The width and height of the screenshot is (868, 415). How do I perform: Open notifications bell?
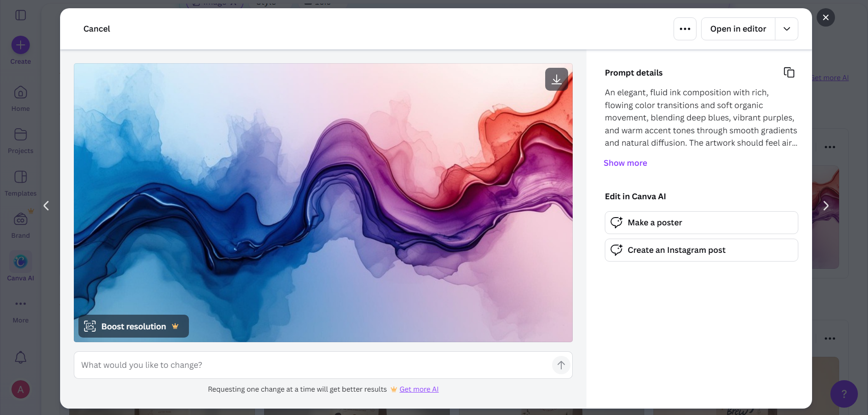(21, 357)
